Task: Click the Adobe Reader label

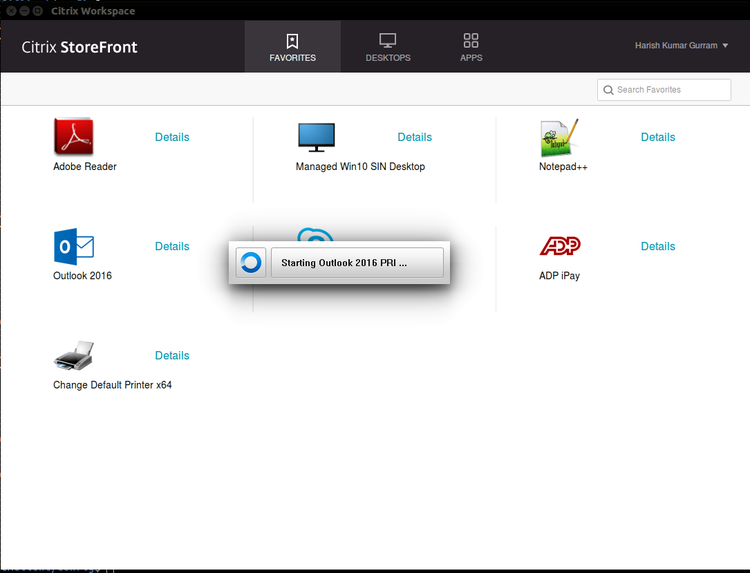Action: pos(85,166)
